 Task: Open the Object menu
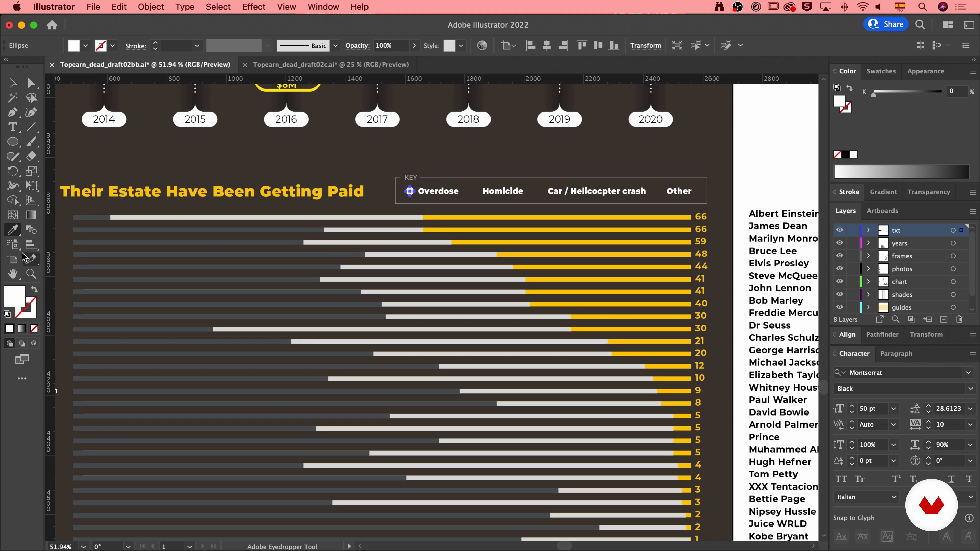151,7
